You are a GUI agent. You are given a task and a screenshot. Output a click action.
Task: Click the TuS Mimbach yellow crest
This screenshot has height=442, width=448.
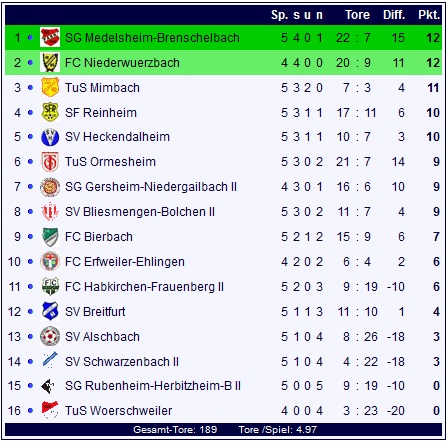(50, 87)
